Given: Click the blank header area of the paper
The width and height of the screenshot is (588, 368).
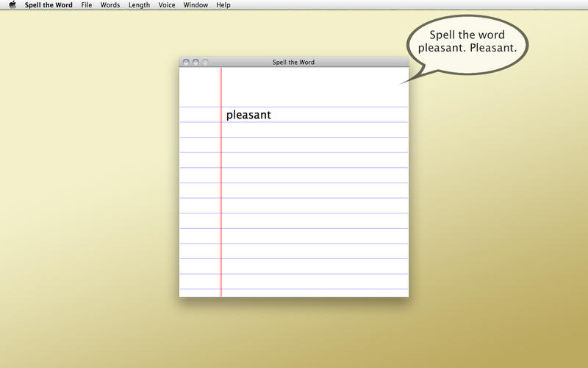Looking at the screenshot, I should [315, 87].
